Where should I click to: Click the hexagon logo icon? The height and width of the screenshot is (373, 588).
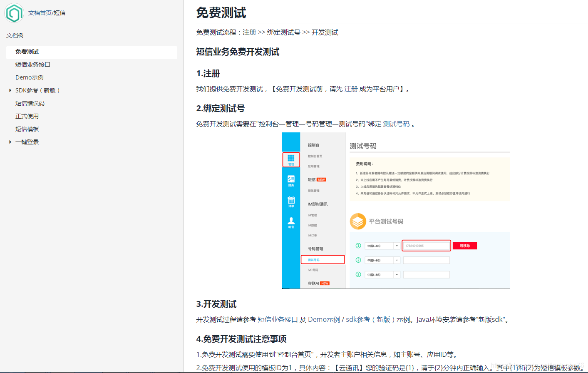(x=14, y=13)
